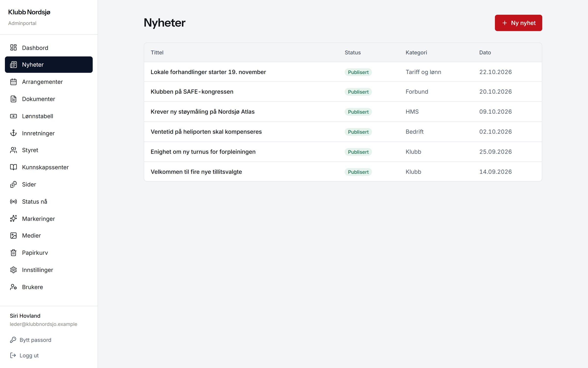
Task: Click the Markeringer sparkles icon
Action: (x=13, y=218)
